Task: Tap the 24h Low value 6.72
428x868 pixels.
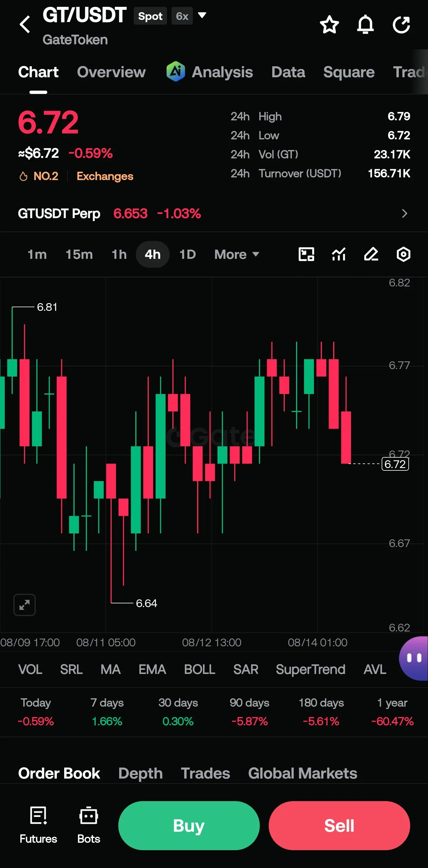Action: pyautogui.click(x=399, y=136)
